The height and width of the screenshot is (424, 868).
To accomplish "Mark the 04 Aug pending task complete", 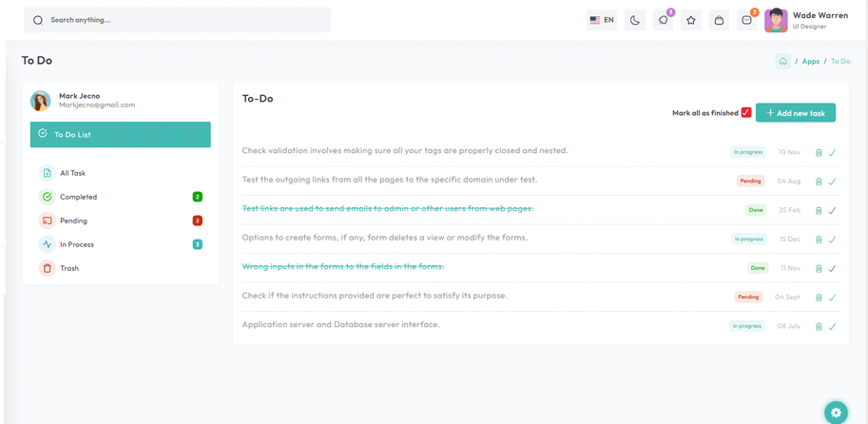I will (832, 181).
